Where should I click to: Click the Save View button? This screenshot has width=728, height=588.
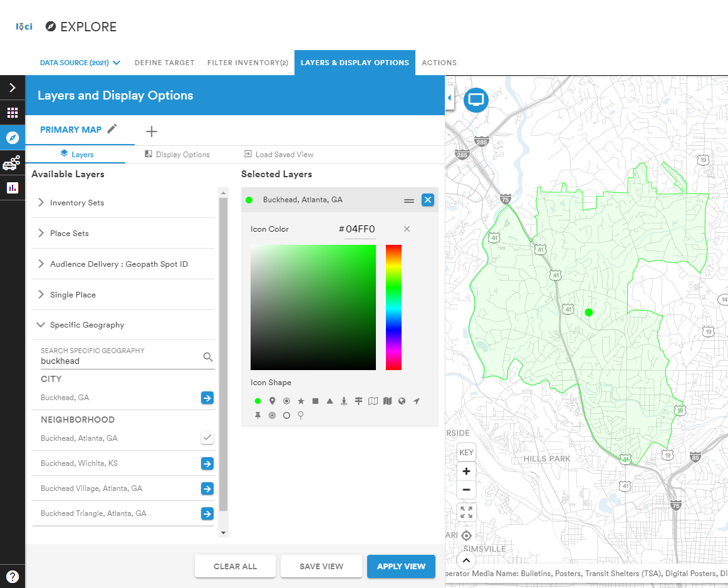[x=321, y=566]
